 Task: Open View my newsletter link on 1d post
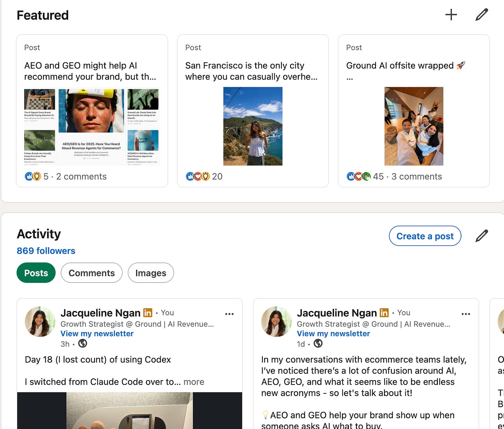pyautogui.click(x=333, y=333)
